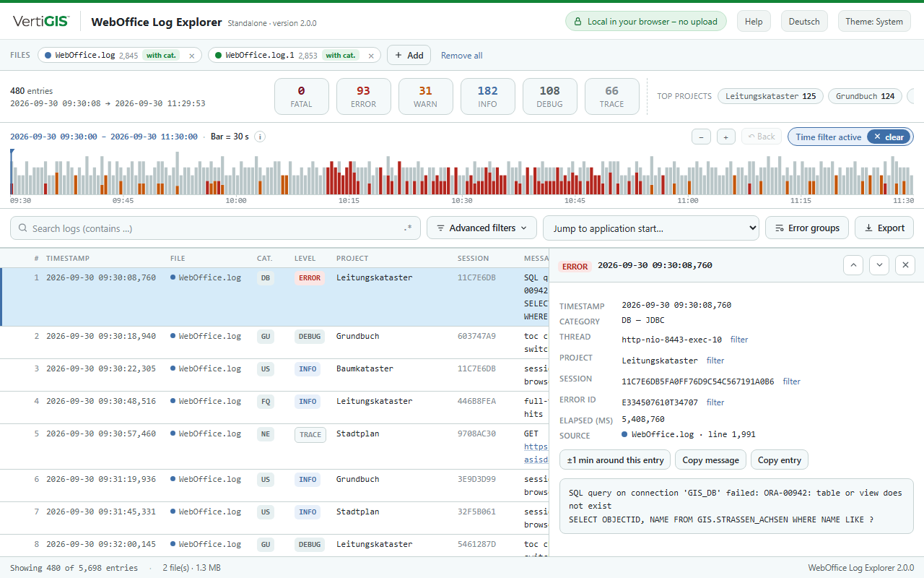The width and height of the screenshot is (924, 578).
Task: Toggle regex search mode
Action: click(x=409, y=228)
